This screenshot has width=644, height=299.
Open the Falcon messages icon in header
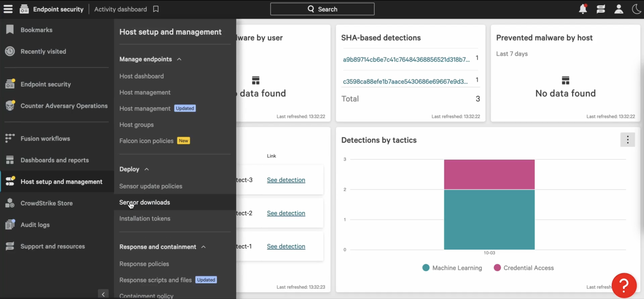[x=600, y=9]
